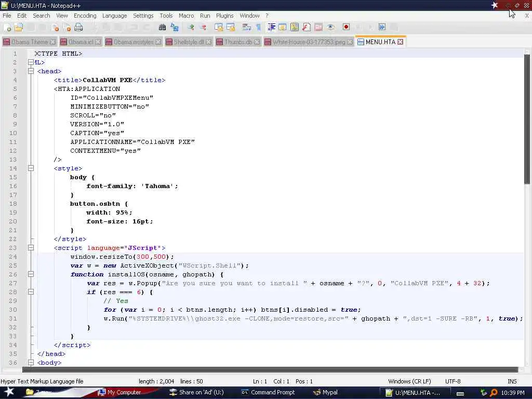The image size is (532, 399).
Task: Click the Zoom In toolbar icon
Action: point(191,27)
